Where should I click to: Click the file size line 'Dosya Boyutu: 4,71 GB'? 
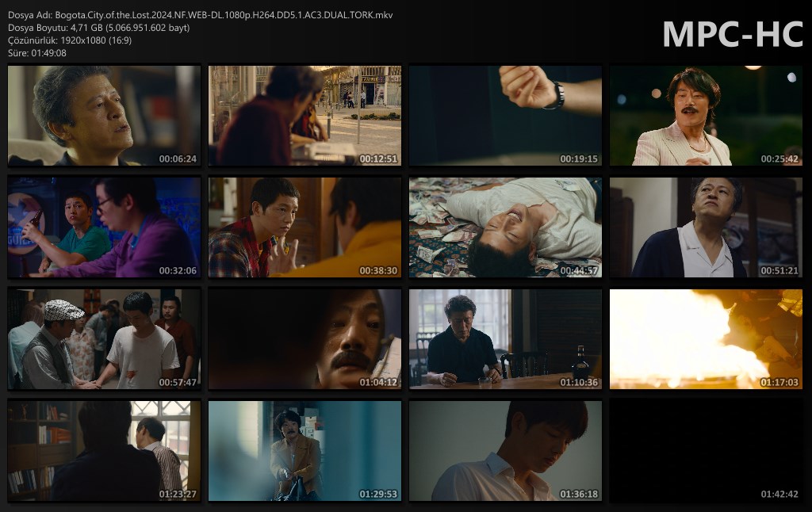99,28
